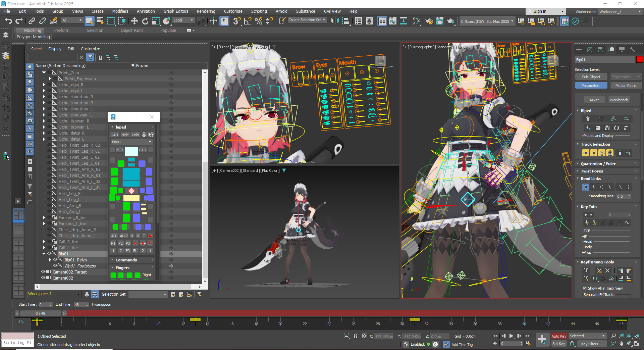Screen dimensions: 644x350
Task: Open the Selected key filter dropdown
Action: (587, 336)
